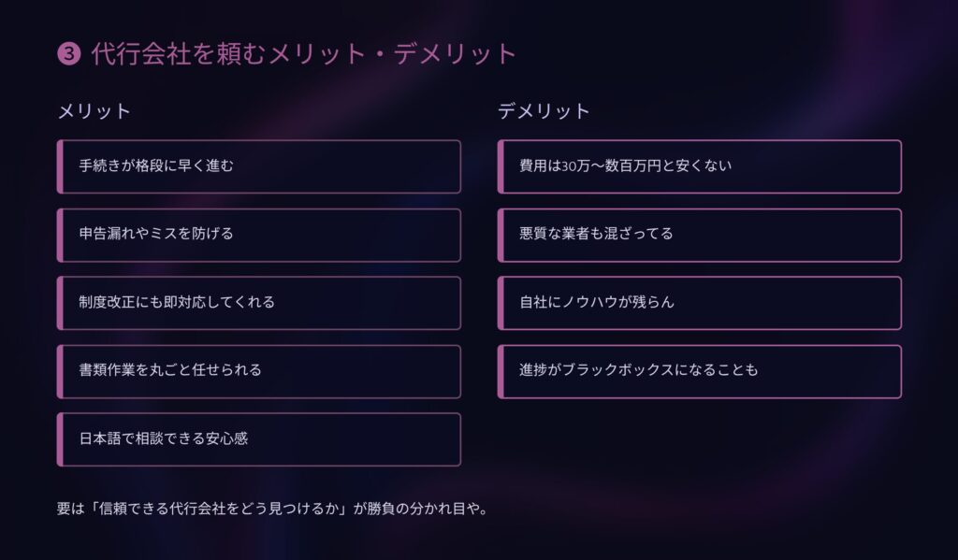The width and height of the screenshot is (958, 560).
Task: Click pink accent bar of 制度改正 card
Action: tap(60, 303)
